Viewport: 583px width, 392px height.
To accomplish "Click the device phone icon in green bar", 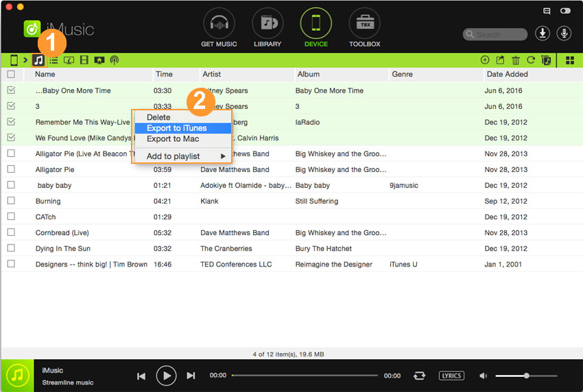I will click(14, 60).
